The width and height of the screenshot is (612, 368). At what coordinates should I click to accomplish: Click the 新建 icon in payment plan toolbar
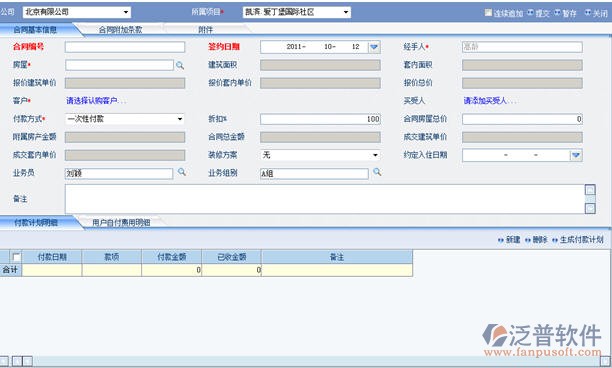click(501, 240)
